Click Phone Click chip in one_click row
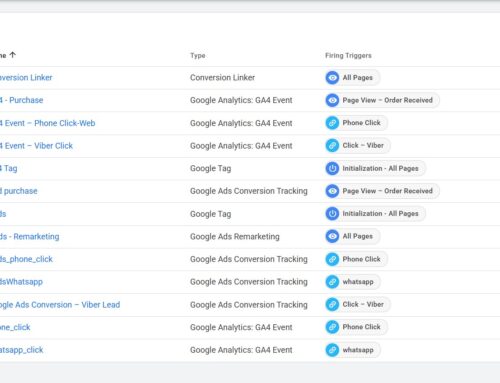The height and width of the screenshot is (383, 500). pos(356,327)
